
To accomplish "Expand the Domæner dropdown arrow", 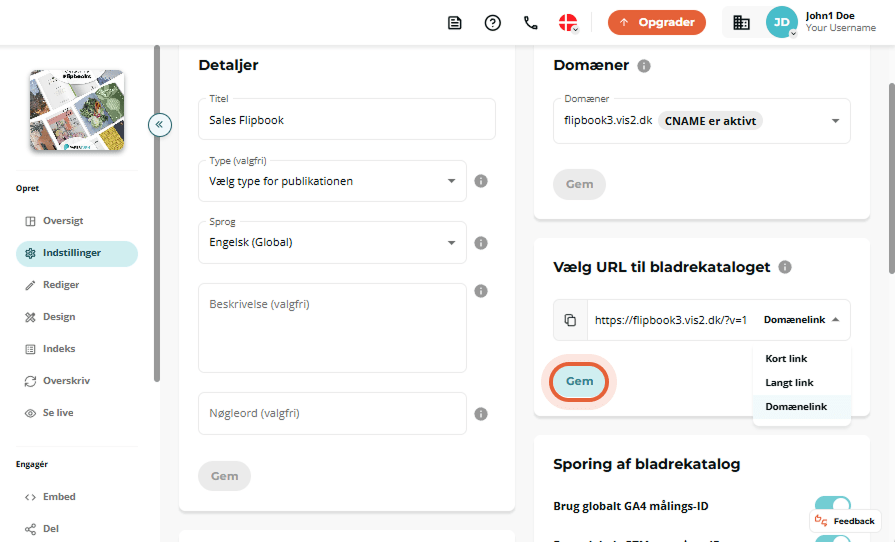I will coord(835,121).
